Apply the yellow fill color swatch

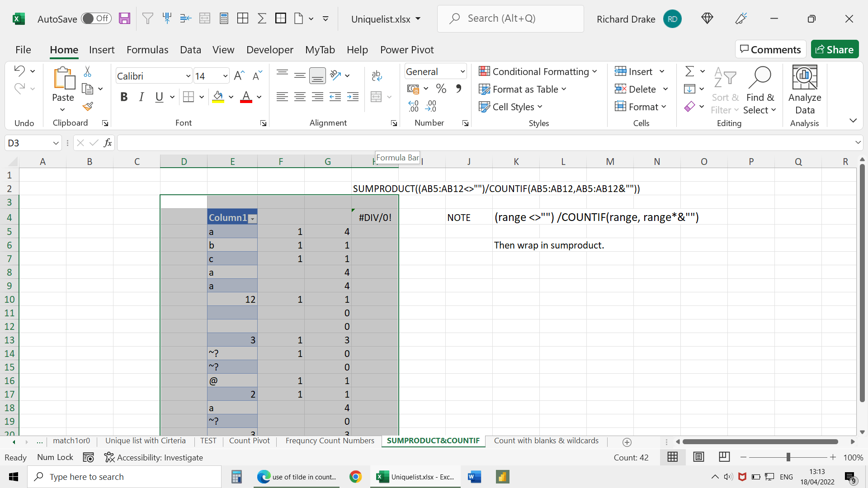point(218,97)
